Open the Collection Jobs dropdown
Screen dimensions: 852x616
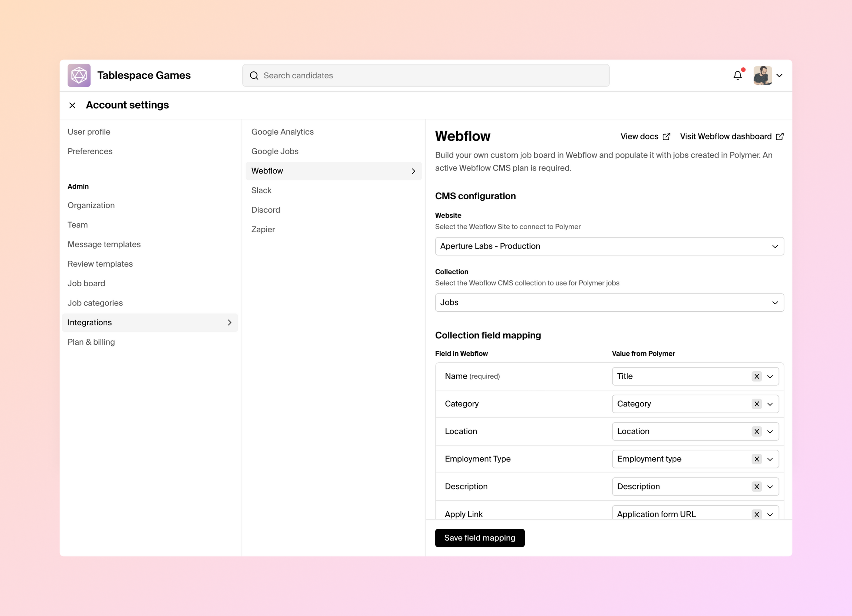pyautogui.click(x=609, y=303)
